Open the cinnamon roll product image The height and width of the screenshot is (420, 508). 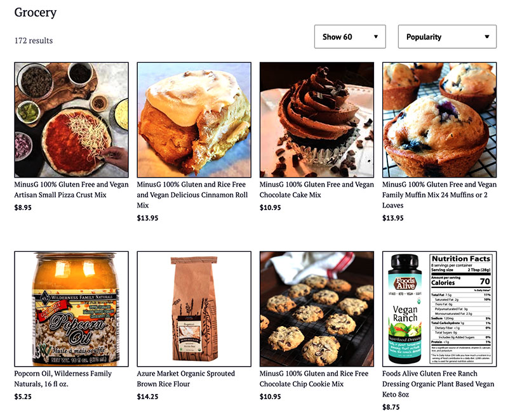194,120
